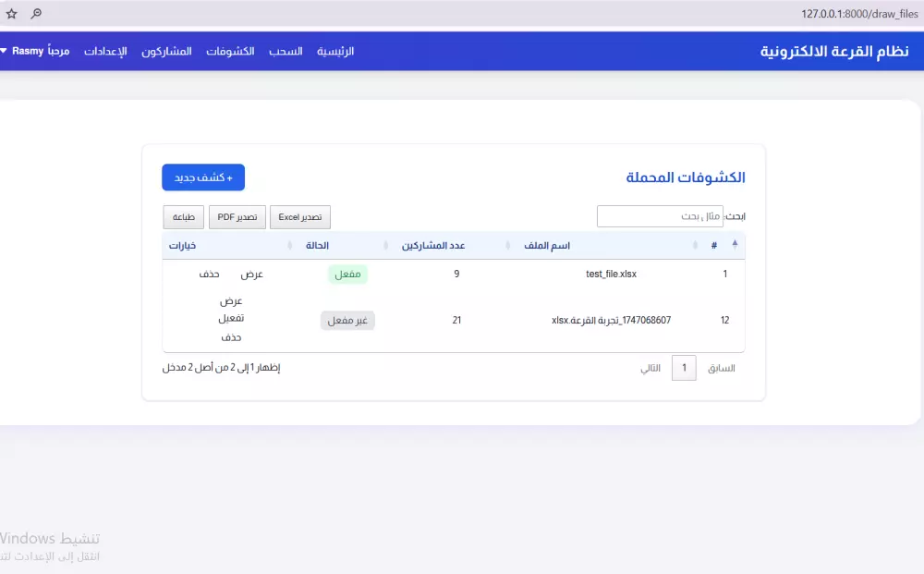Click the magnifier zoom icon in the browser toolbar

(36, 14)
